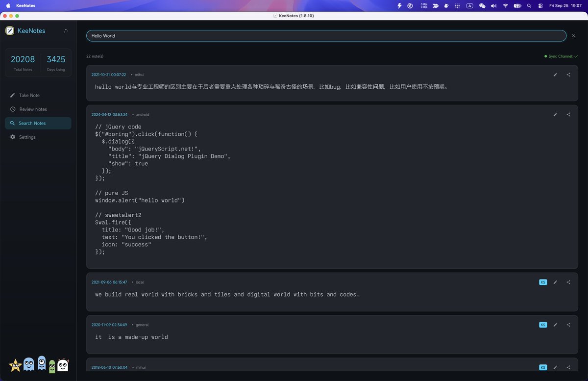
Task: Open the Wi-Fi menu bar icon
Action: pos(506,5)
